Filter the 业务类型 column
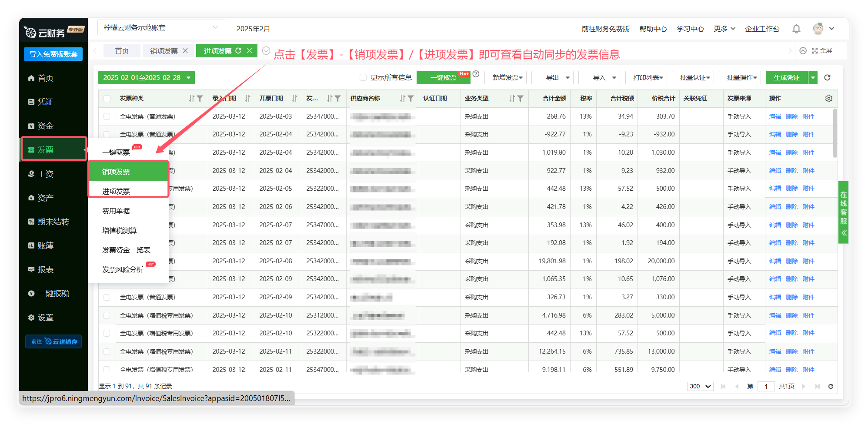 [520, 99]
